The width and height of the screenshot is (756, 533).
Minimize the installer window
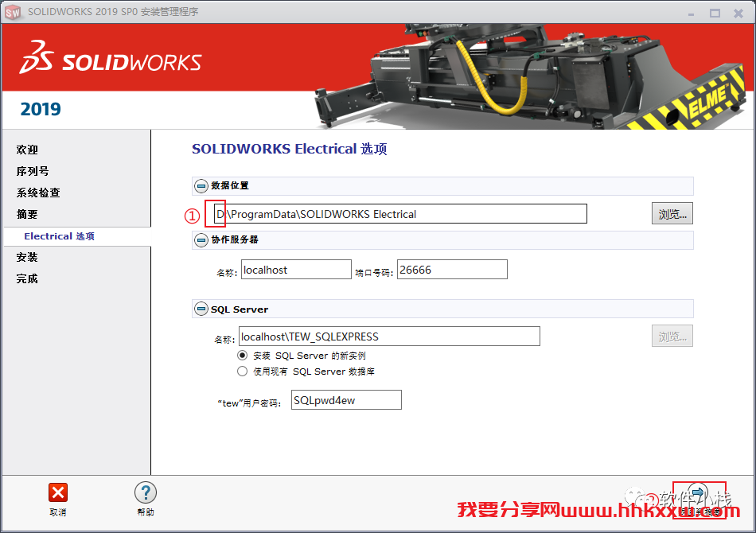click(x=691, y=14)
